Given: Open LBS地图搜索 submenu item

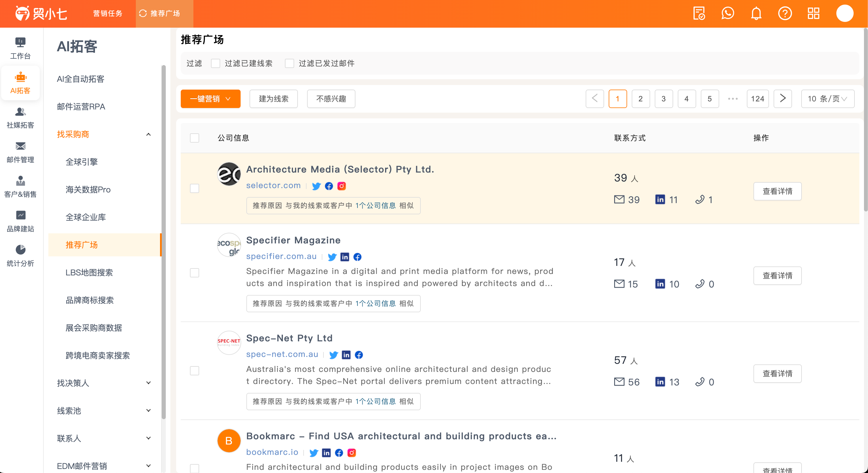Looking at the screenshot, I should 89,273.
